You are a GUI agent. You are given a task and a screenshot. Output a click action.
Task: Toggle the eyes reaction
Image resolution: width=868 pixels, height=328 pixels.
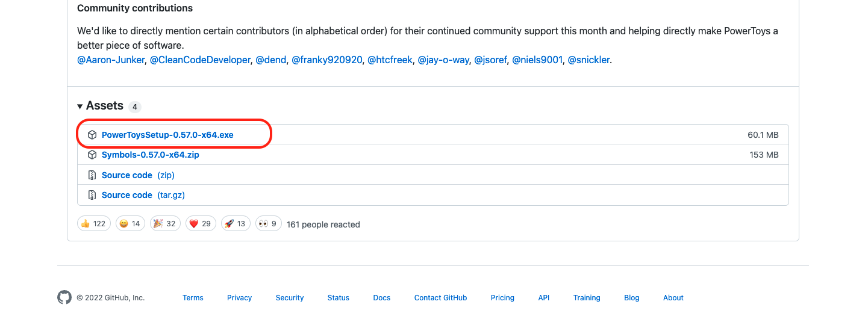tap(269, 224)
